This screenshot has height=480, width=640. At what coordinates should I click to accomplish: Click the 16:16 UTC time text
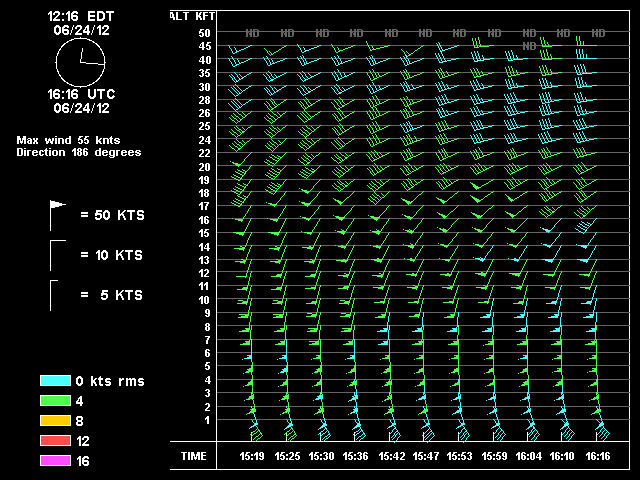coord(81,94)
